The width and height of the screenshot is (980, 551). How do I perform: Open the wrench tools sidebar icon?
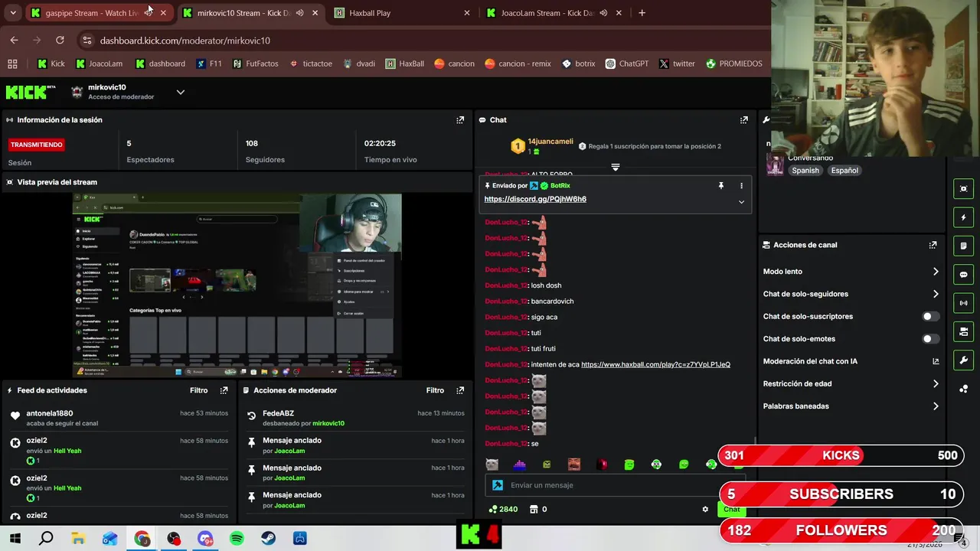pos(963,360)
